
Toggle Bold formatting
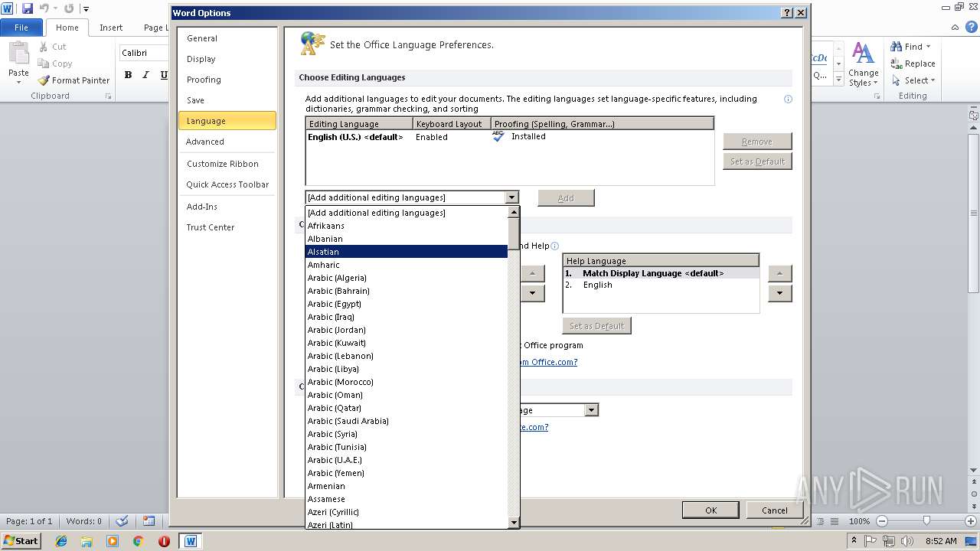pos(128,74)
